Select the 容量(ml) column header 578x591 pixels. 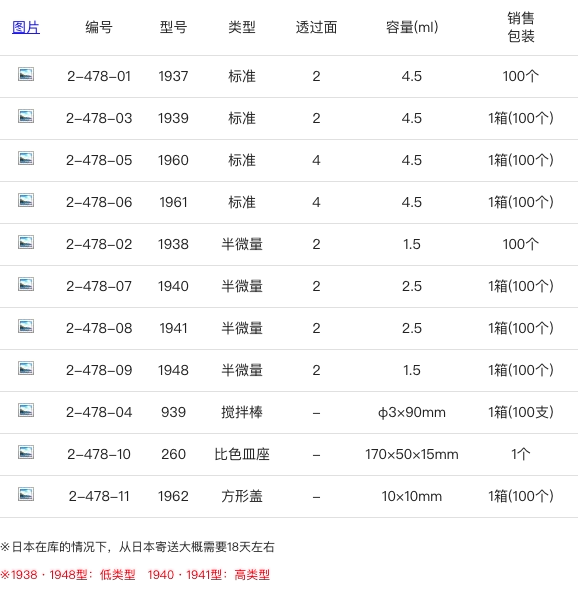click(x=412, y=28)
